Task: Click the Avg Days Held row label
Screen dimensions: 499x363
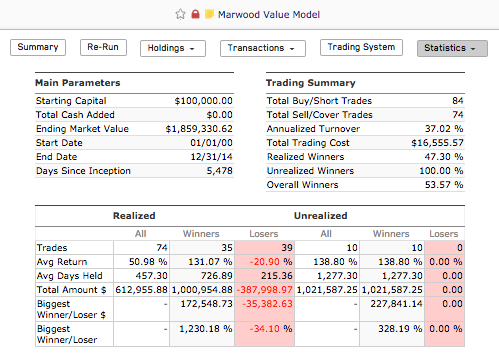Action: coord(70,276)
